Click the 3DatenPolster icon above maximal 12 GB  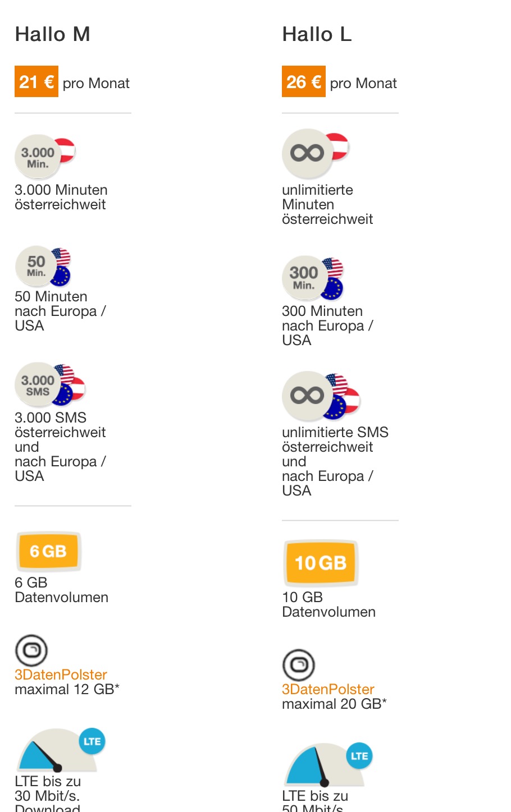(x=31, y=650)
